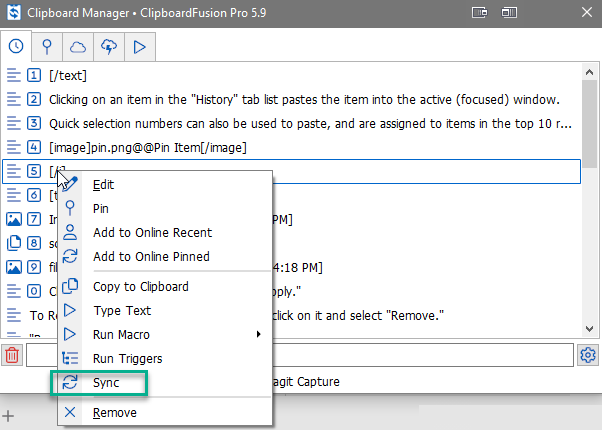Select Pin in the context menu
This screenshot has width=602, height=430.
[x=165, y=208]
